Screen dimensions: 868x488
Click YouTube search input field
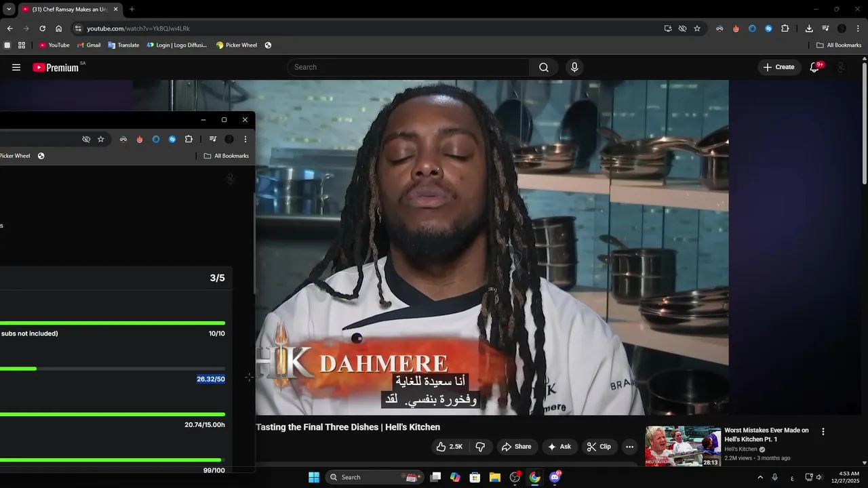[x=408, y=67]
